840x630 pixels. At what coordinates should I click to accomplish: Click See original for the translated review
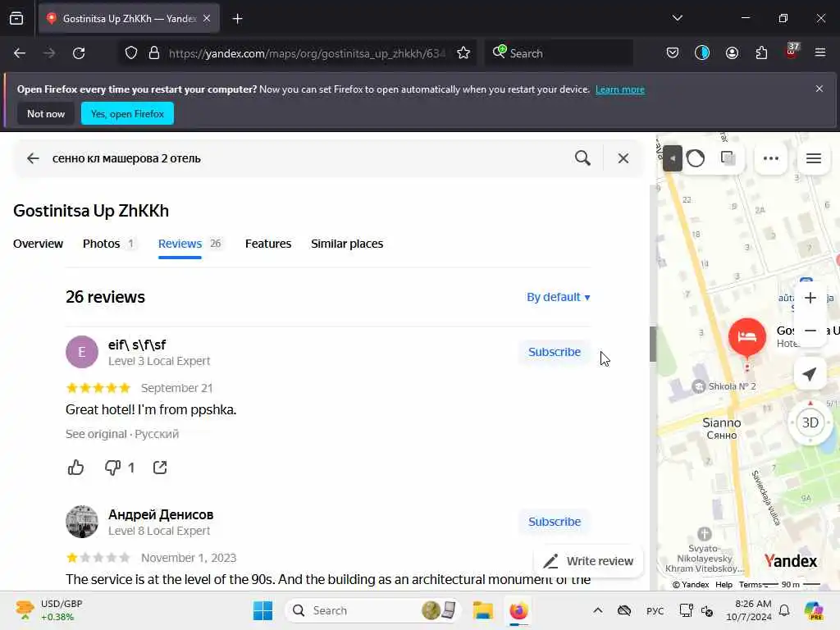[x=96, y=434]
